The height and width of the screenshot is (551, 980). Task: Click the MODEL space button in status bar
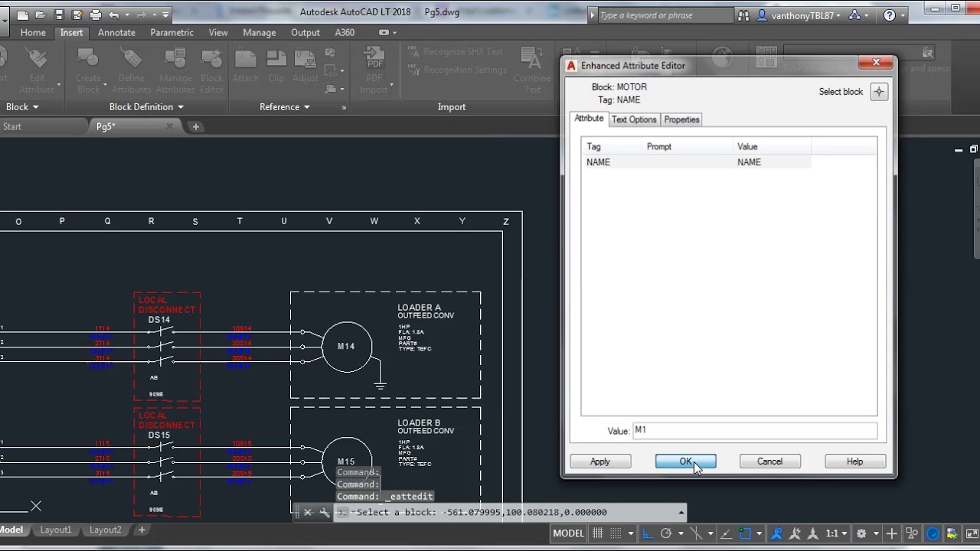[568, 533]
